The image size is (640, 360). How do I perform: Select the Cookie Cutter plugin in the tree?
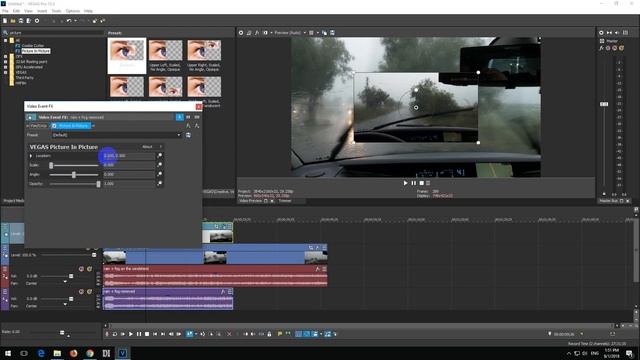(x=33, y=46)
